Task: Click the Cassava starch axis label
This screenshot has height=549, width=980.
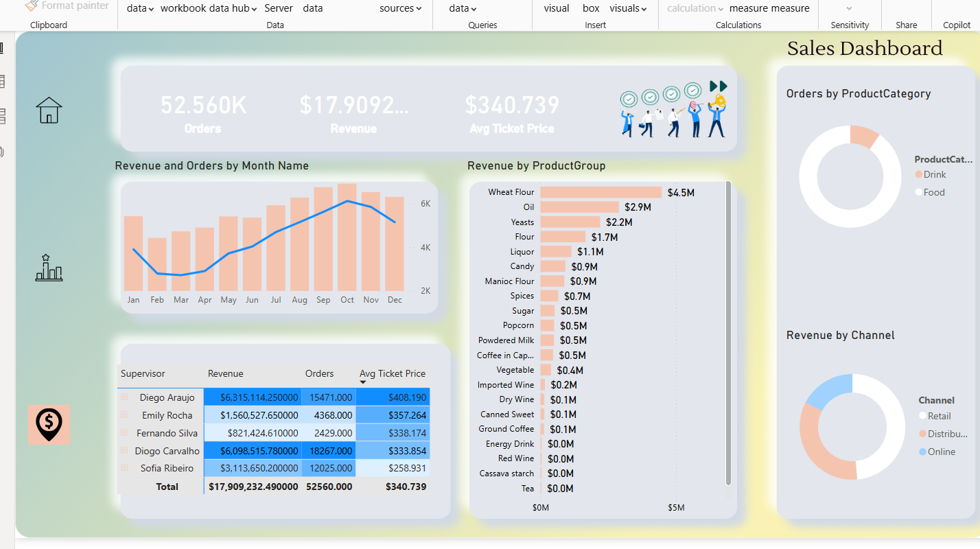Action: point(506,474)
